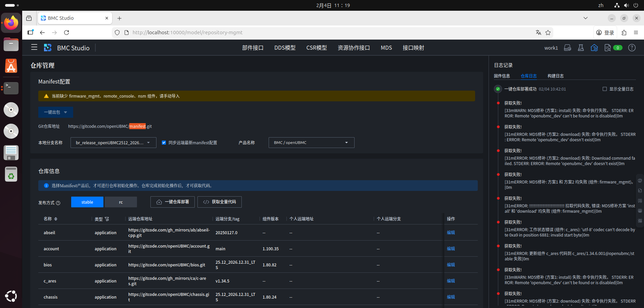Filter the 类型 column using funnel icon
The image size is (644, 308).
pyautogui.click(x=107, y=219)
